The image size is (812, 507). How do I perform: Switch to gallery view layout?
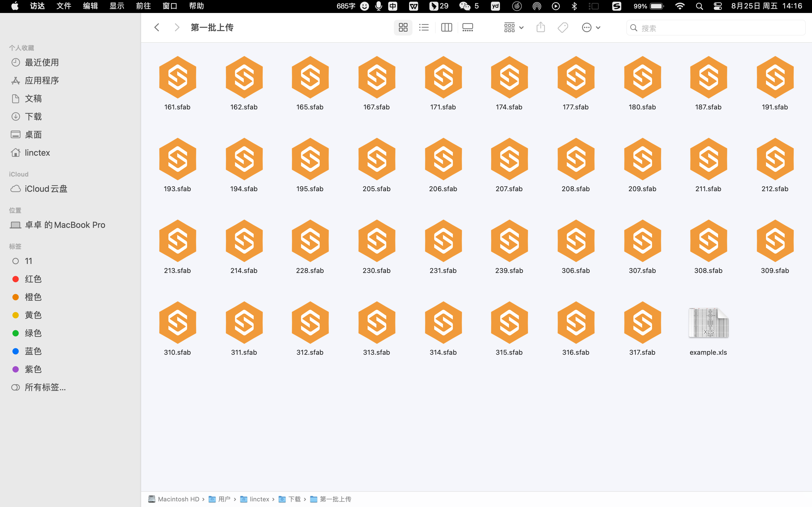point(468,28)
